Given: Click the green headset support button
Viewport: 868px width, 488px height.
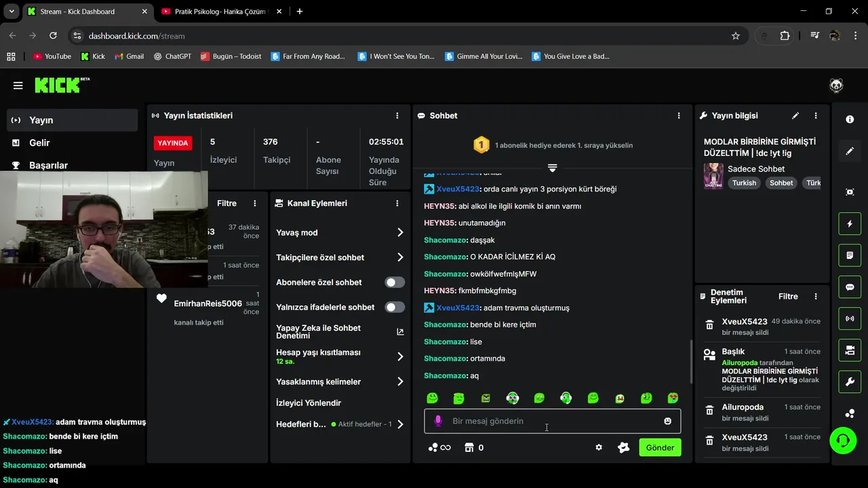Looking at the screenshot, I should tap(843, 441).
